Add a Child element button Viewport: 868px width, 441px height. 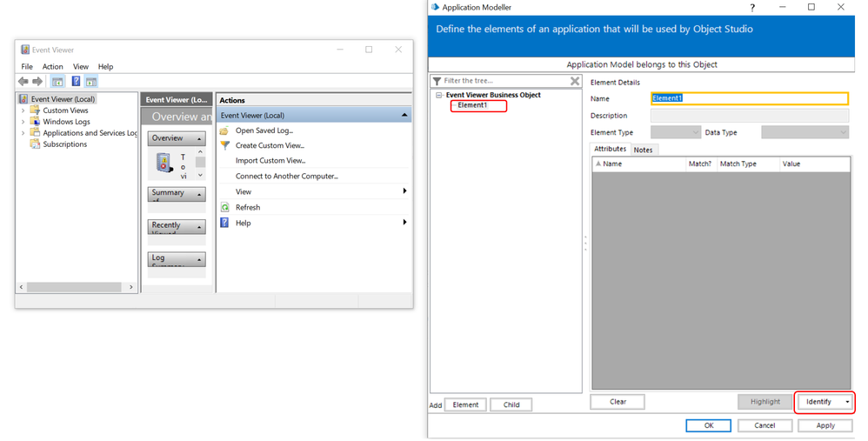click(511, 404)
